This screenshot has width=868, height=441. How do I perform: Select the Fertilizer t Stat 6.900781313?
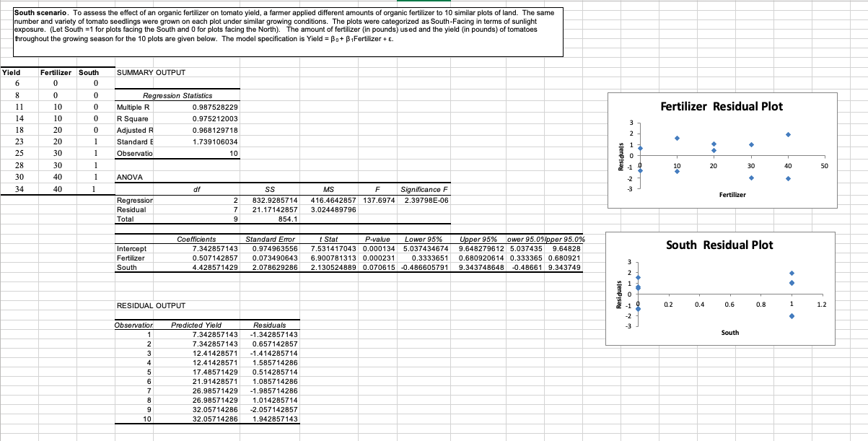tap(335, 258)
